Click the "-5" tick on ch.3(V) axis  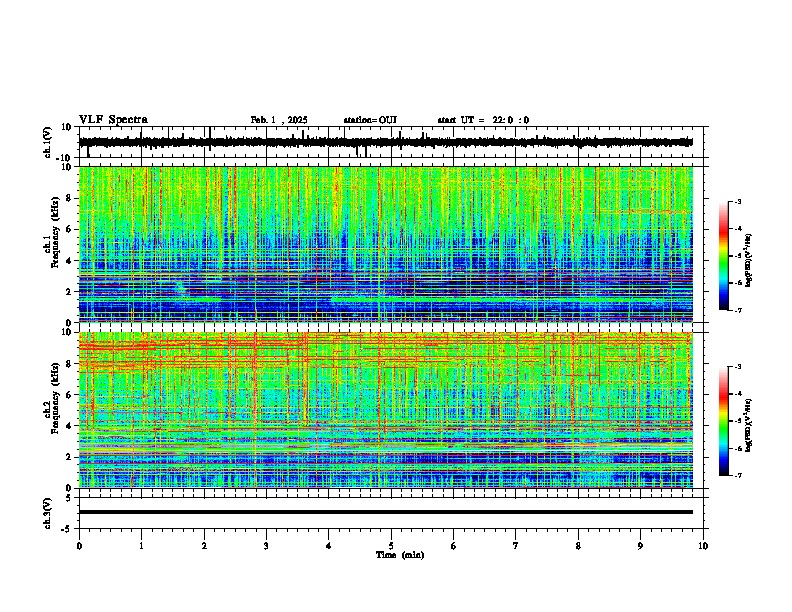pos(68,529)
